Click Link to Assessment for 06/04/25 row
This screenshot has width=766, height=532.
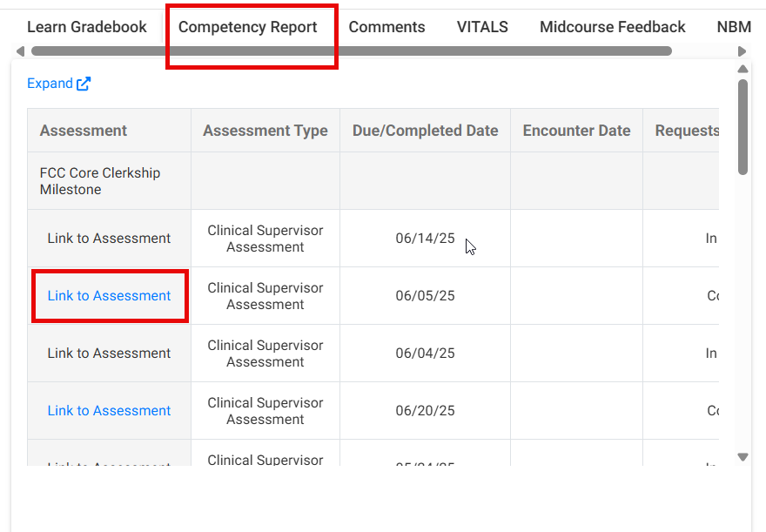click(109, 353)
